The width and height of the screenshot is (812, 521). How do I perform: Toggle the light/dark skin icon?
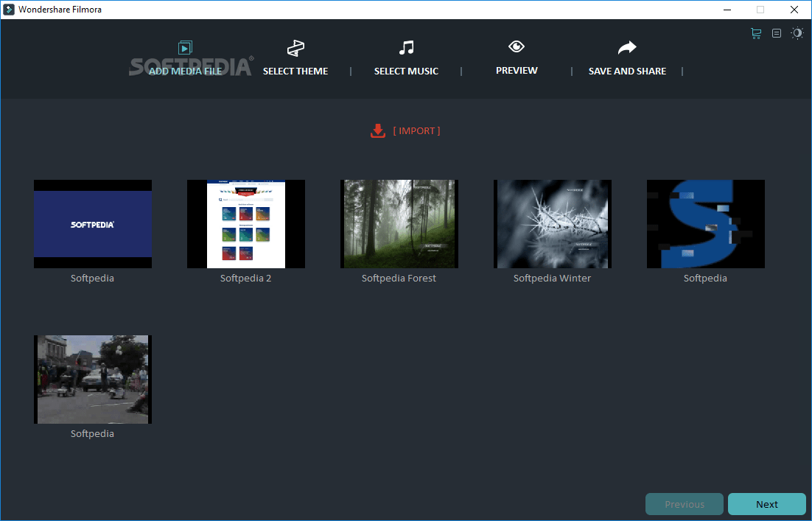coord(797,33)
